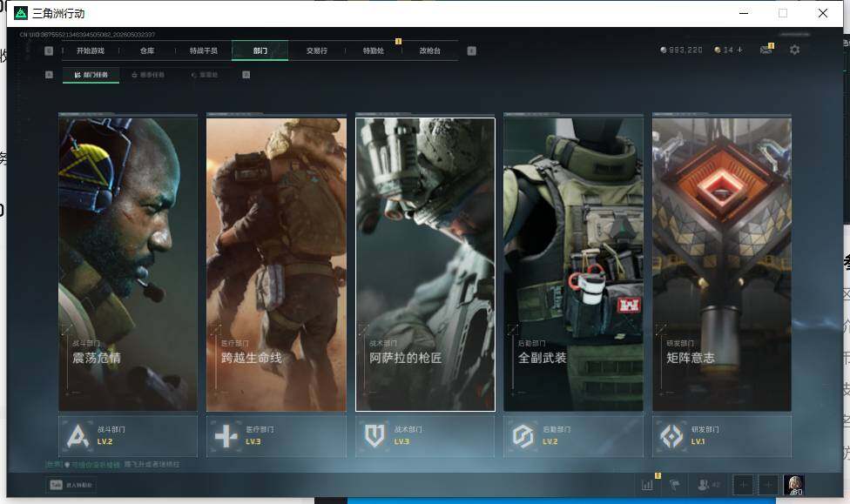The image size is (850, 504).
Task: Switch to the 仓库 tab
Action: tap(147, 50)
